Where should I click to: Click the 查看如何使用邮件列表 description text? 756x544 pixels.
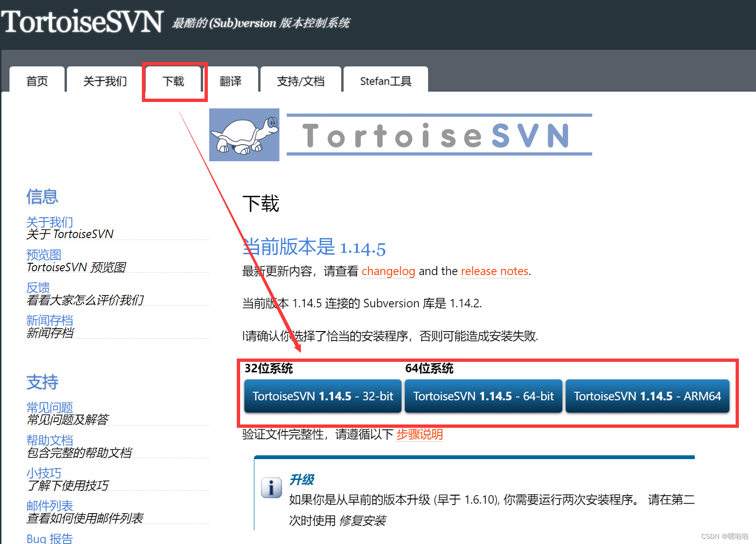[85, 518]
